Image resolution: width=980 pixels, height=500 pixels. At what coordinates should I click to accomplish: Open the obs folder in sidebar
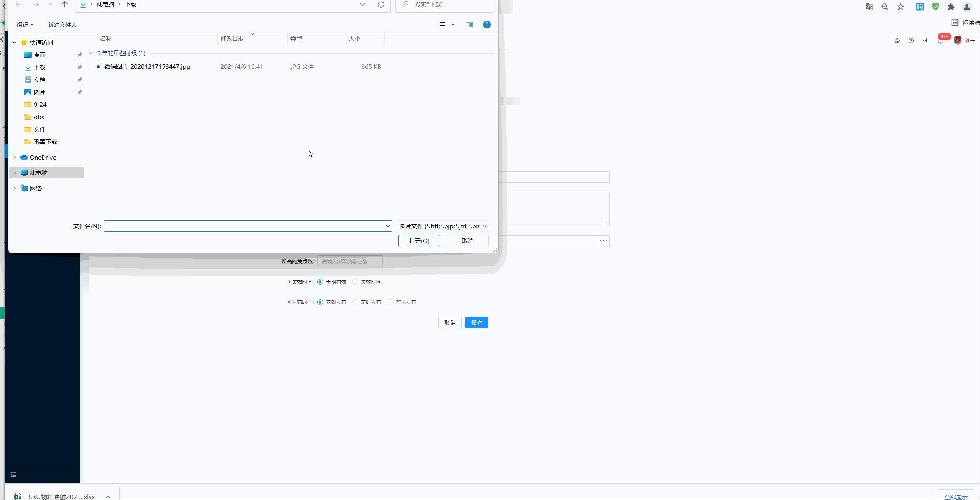[x=39, y=117]
